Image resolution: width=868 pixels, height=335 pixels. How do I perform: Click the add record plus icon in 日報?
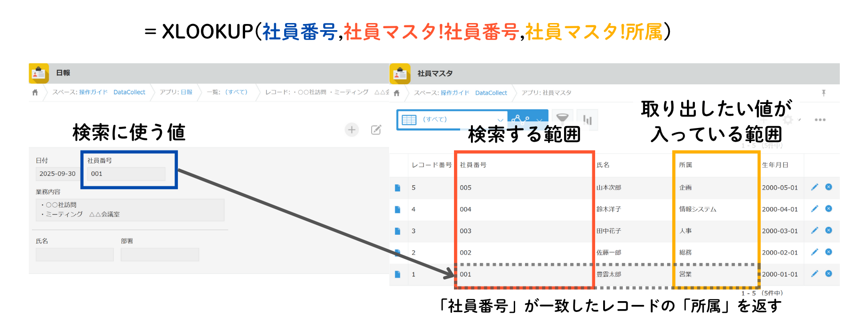(x=351, y=130)
